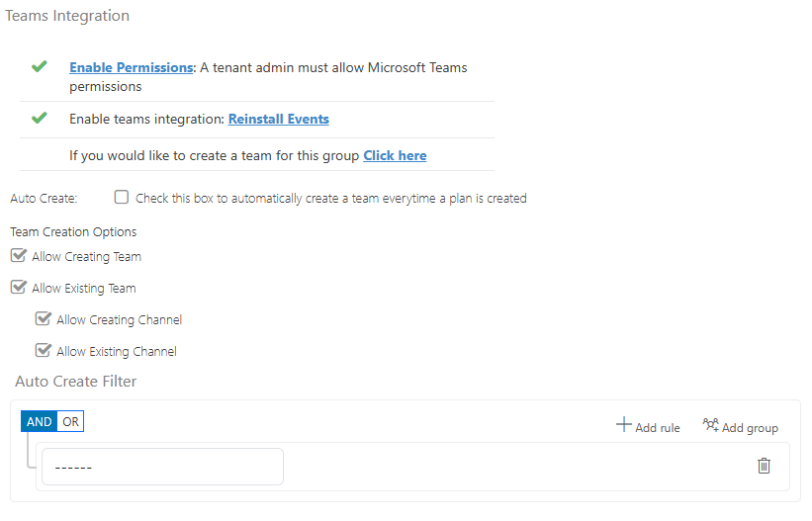The width and height of the screenshot is (812, 521).
Task: Click the plus icon for Add rule
Action: (x=623, y=425)
